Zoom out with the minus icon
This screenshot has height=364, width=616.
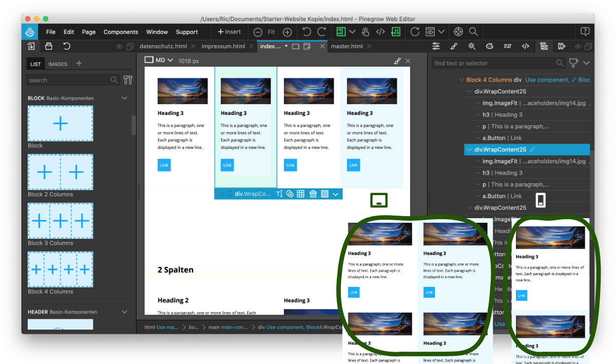click(x=258, y=32)
